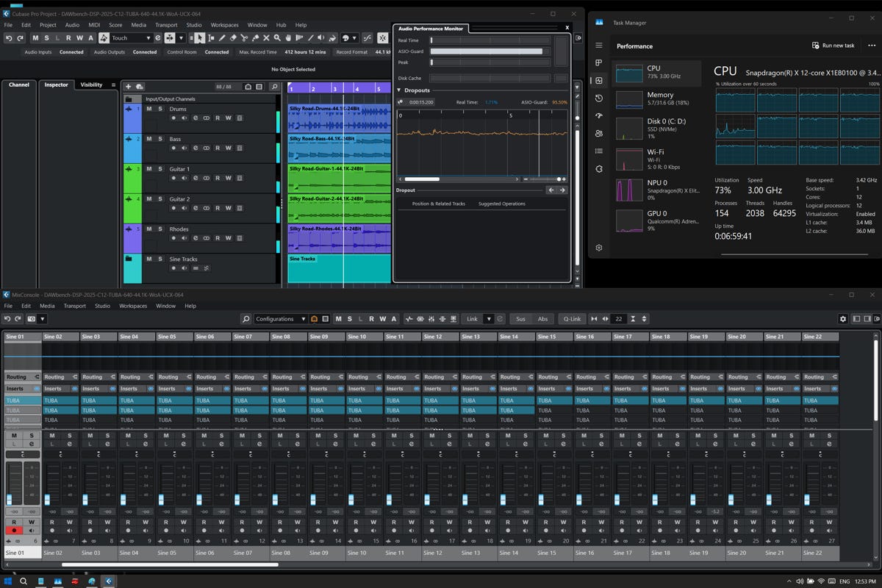
Task: Open App history in Task Manager sidebar
Action: [x=599, y=98]
